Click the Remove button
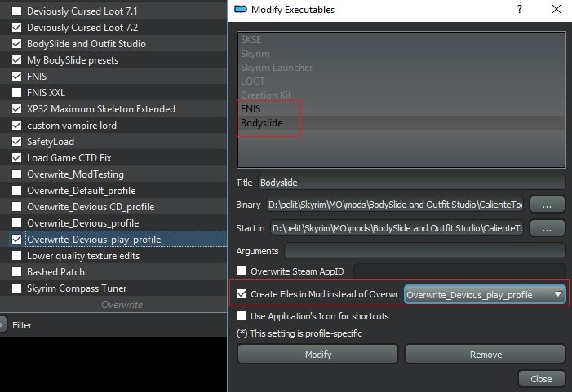This screenshot has width=572, height=392. tap(486, 355)
